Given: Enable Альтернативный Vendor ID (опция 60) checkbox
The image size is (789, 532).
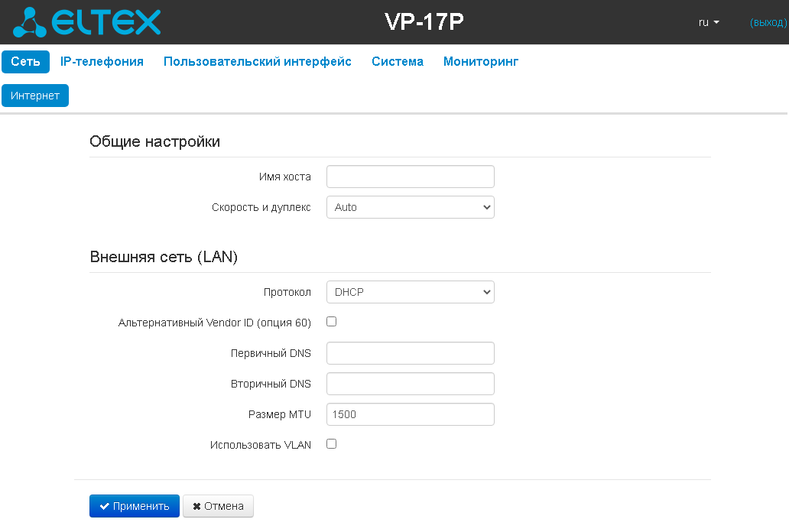Looking at the screenshot, I should [331, 322].
